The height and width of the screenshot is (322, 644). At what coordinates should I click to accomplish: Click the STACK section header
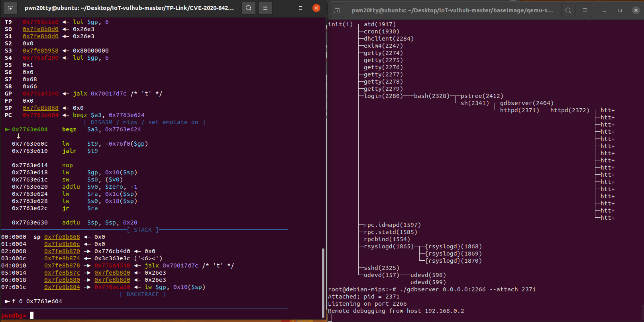point(143,230)
